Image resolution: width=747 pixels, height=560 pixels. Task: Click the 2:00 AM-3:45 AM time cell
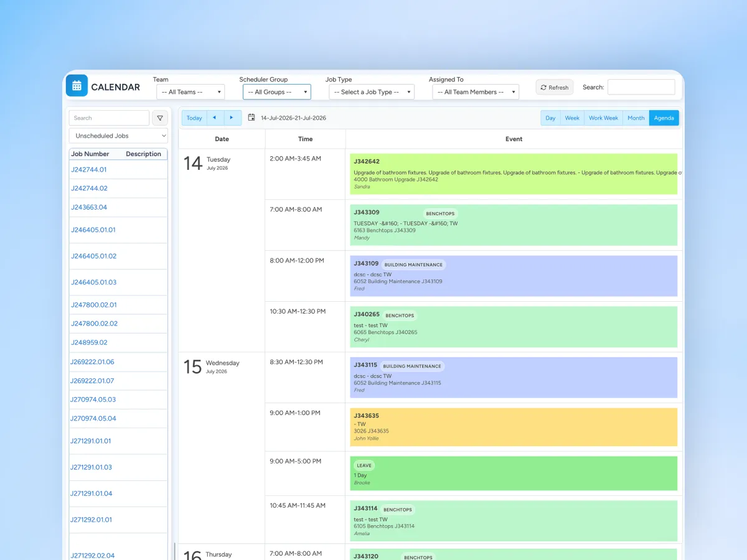(305, 174)
